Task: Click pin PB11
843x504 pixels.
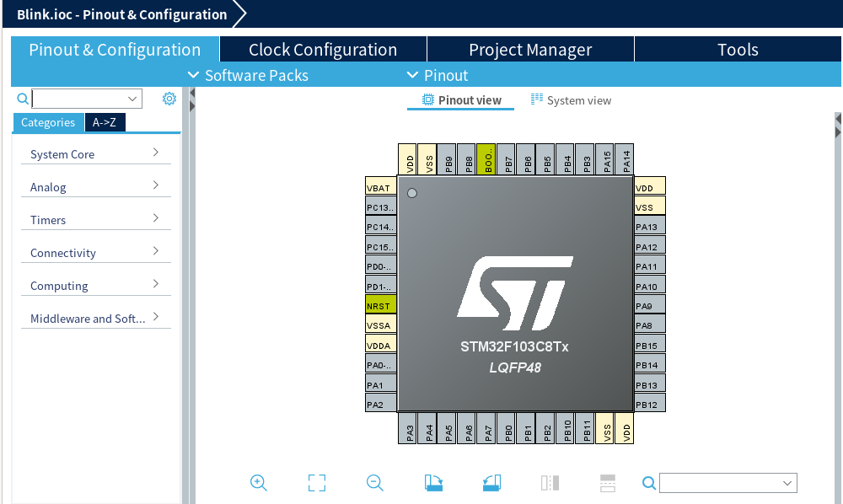Action: click(x=585, y=429)
